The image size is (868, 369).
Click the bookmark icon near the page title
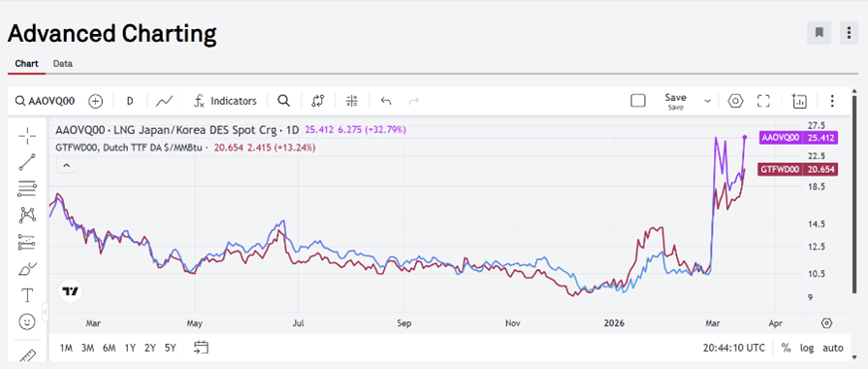820,33
